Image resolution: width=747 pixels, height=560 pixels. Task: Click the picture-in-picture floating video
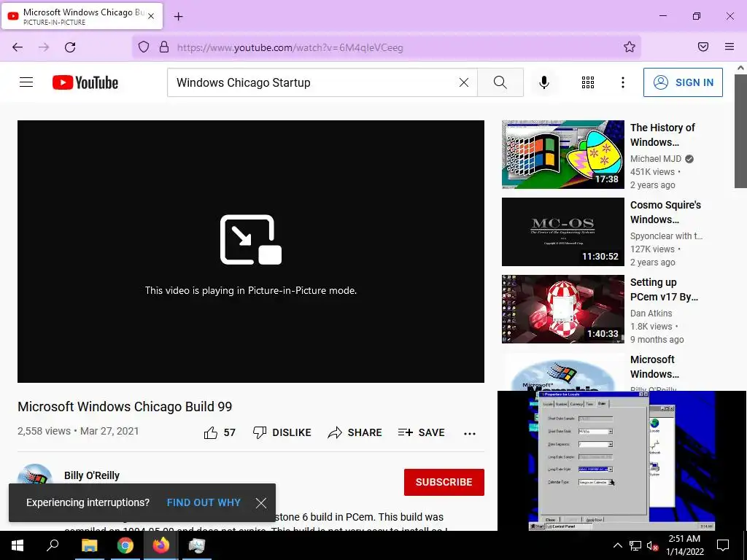(x=622, y=461)
